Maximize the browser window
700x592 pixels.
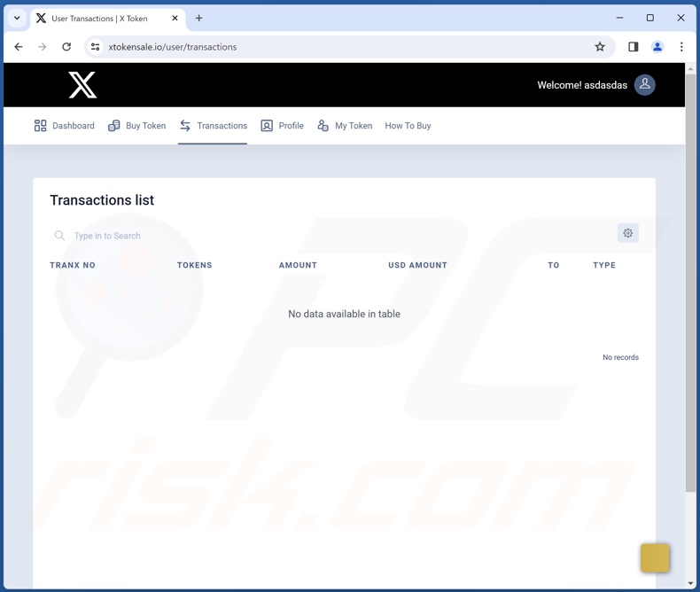tap(650, 18)
